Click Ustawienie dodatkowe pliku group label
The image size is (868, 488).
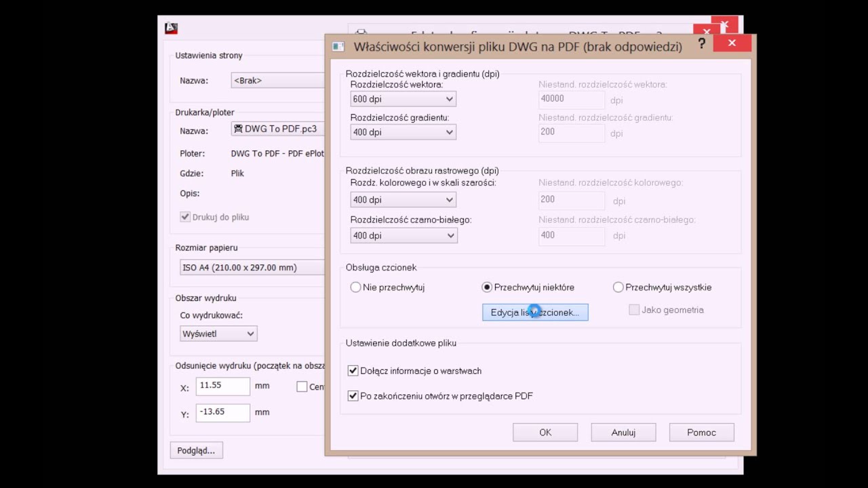pyautogui.click(x=401, y=343)
